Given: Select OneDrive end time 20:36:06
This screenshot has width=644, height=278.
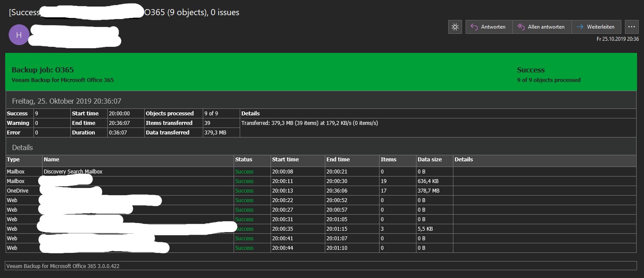Looking at the screenshot, I should coord(337,191).
